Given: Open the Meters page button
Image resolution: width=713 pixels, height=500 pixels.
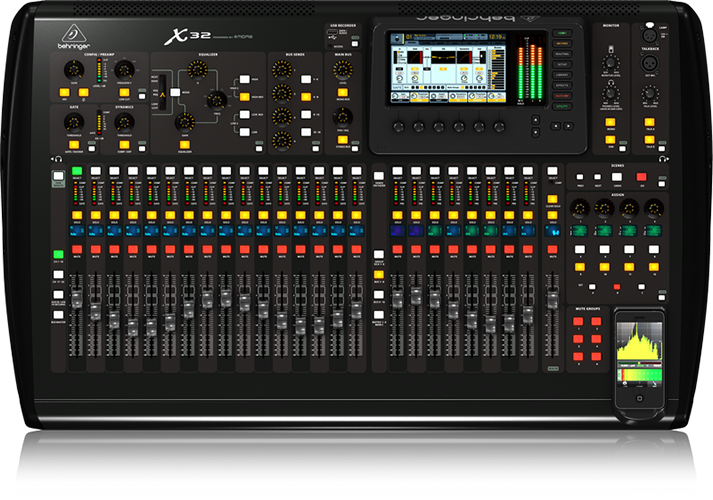Looking at the screenshot, I should coord(562,44).
